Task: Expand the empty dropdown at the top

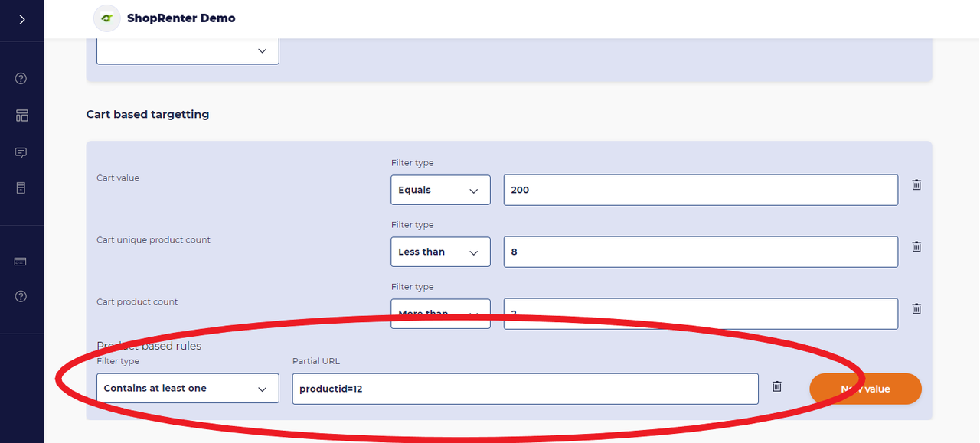Action: [188, 50]
